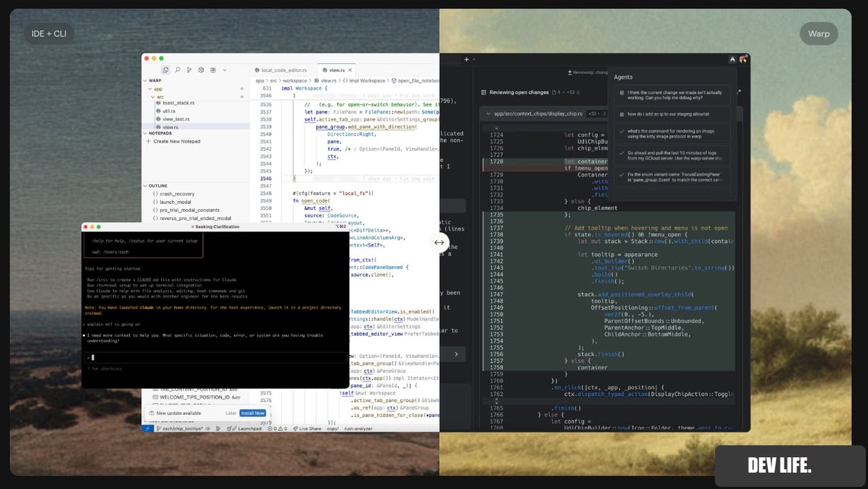Viewport: 868px width, 489px height.
Task: Collapse the display_chip.rs diff with its chevron
Action: tap(489, 113)
